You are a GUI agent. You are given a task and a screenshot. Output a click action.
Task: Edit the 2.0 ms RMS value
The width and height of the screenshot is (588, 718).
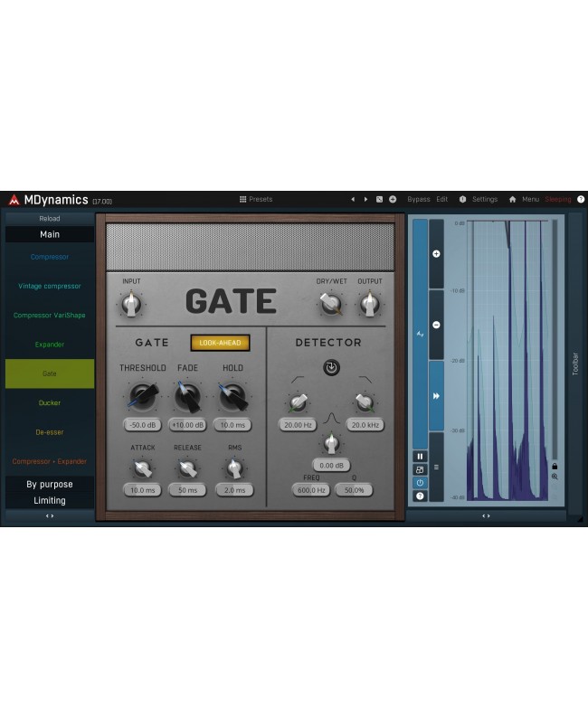point(234,490)
